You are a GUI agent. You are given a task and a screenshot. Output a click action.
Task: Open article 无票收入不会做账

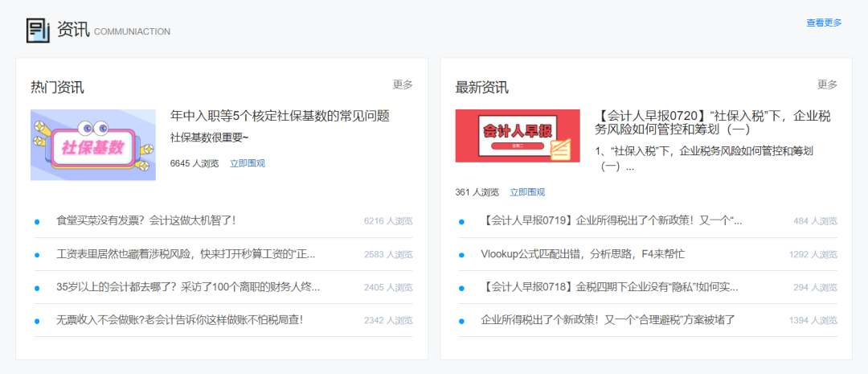[x=179, y=320]
